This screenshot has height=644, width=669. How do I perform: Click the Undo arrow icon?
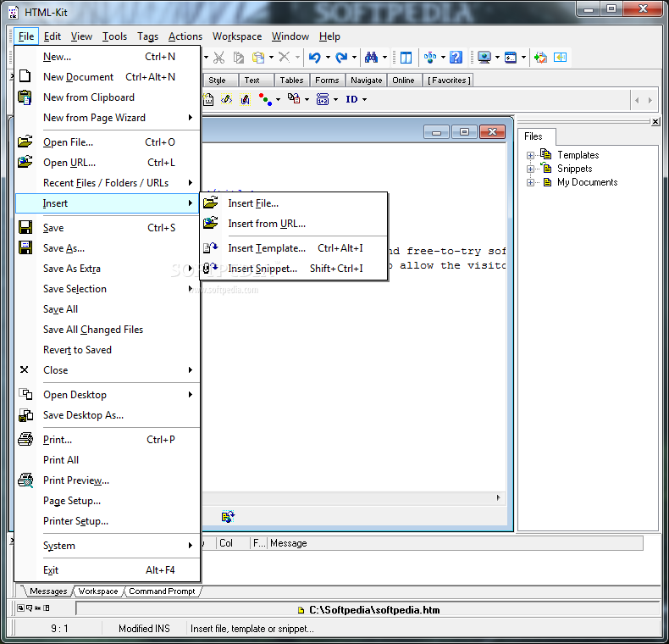pos(315,58)
